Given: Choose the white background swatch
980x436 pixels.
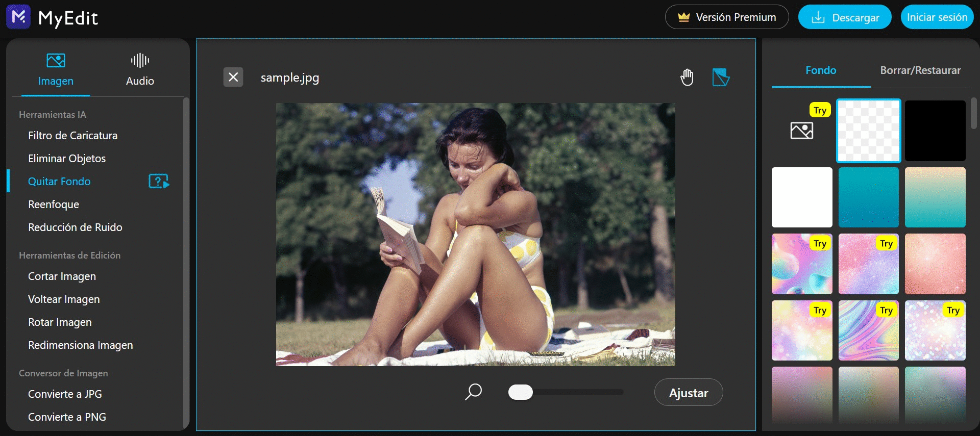Looking at the screenshot, I should pyautogui.click(x=802, y=197).
